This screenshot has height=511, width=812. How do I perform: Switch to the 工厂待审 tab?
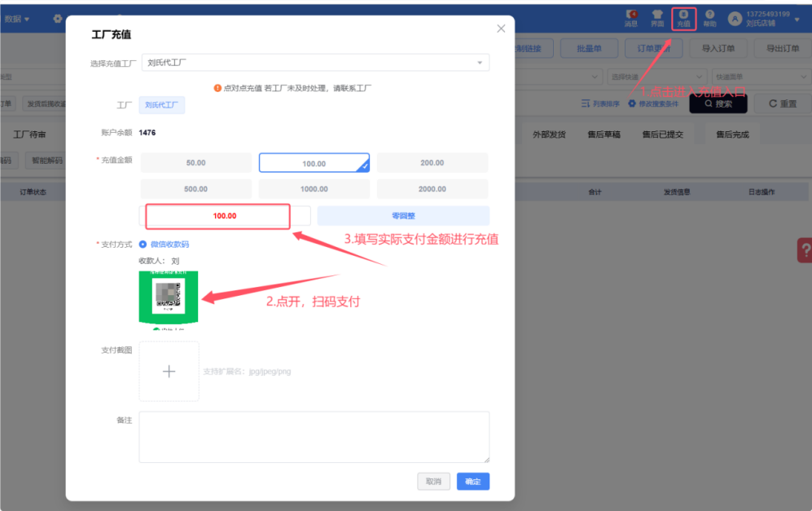point(29,134)
